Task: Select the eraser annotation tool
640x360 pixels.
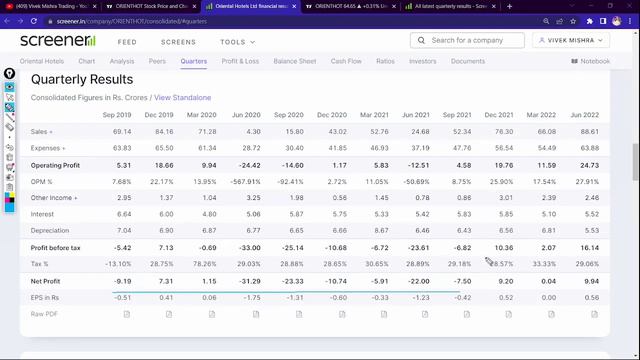Action: click(9, 127)
